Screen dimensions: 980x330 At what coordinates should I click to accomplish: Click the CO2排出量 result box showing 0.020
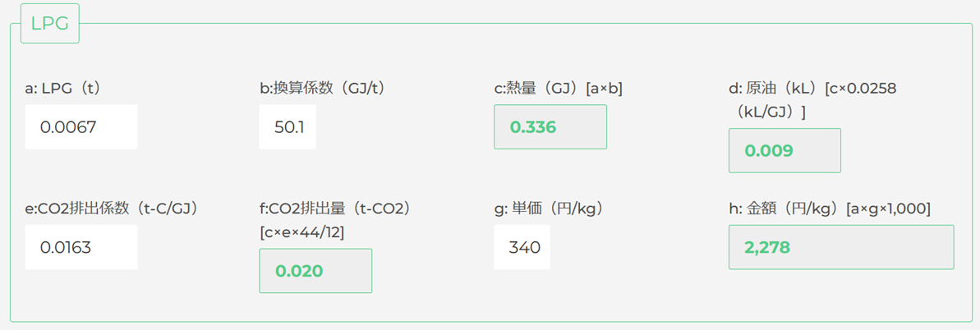pyautogui.click(x=315, y=271)
